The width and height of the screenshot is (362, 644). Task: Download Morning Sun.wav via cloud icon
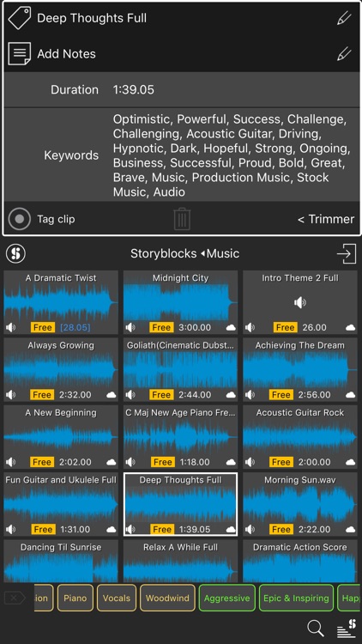click(350, 530)
